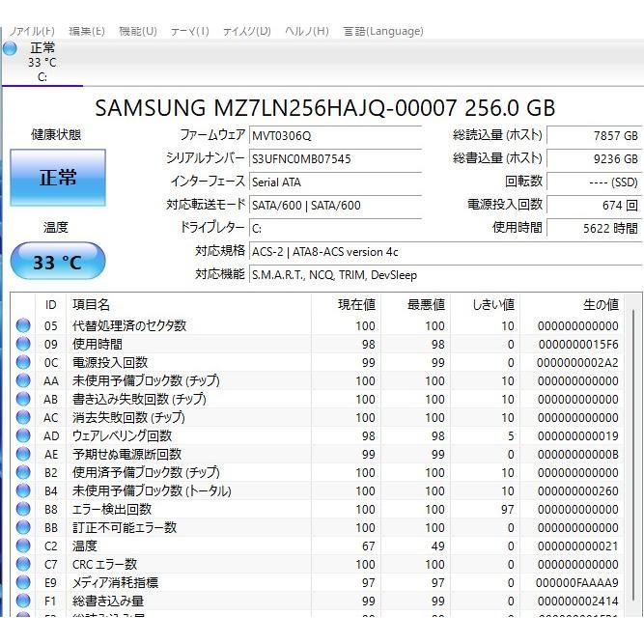
Task: Click the status orb for attribute 05
Action: click(23, 325)
